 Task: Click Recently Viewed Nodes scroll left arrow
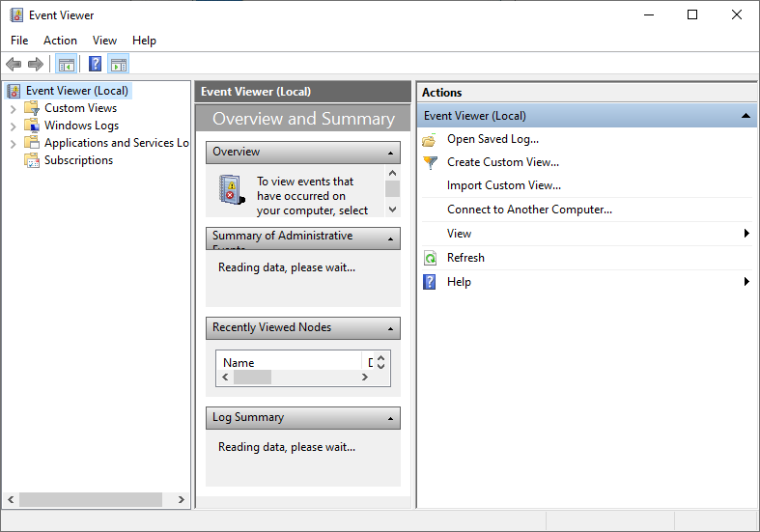pyautogui.click(x=225, y=377)
